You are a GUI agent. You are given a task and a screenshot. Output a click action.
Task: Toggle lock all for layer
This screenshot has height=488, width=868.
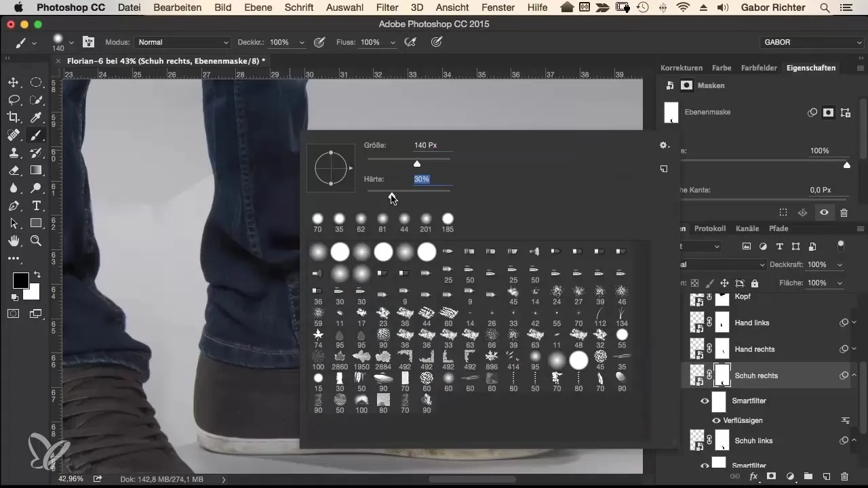tap(755, 283)
